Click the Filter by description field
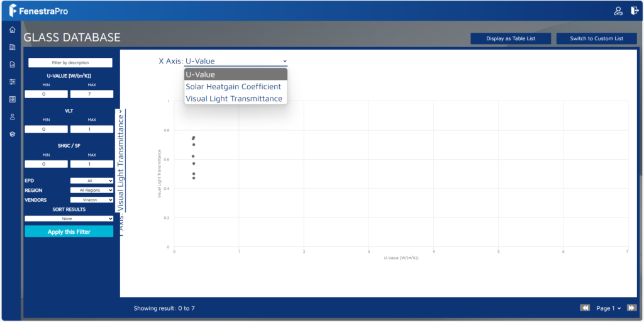644x322 pixels. coord(70,63)
